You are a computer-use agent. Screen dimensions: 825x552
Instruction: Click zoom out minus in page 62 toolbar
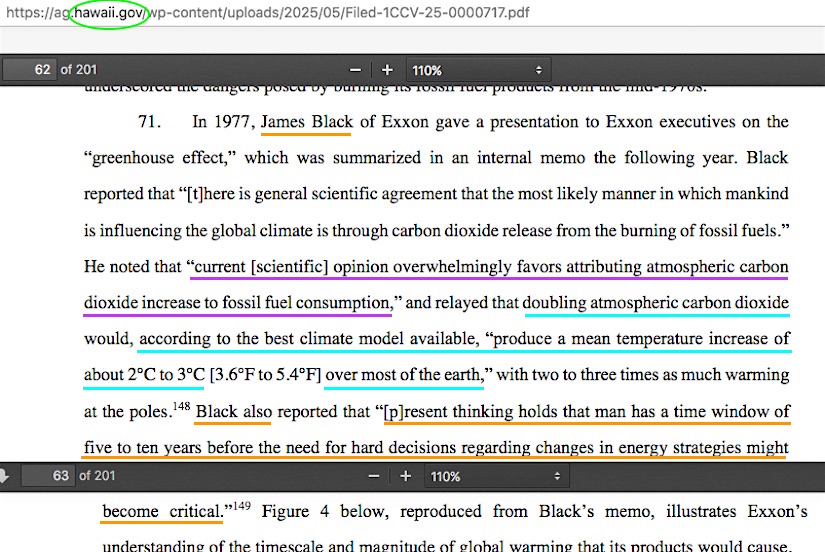coord(355,70)
